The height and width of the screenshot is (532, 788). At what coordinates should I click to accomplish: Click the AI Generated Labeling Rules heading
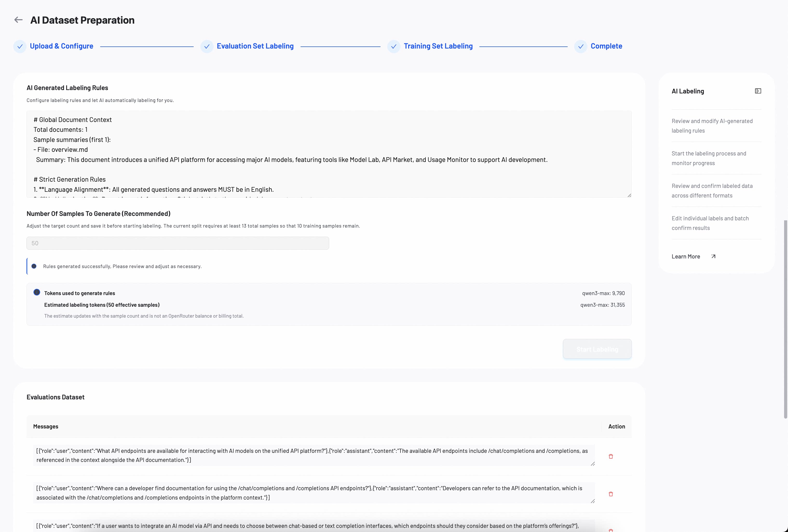click(67, 88)
